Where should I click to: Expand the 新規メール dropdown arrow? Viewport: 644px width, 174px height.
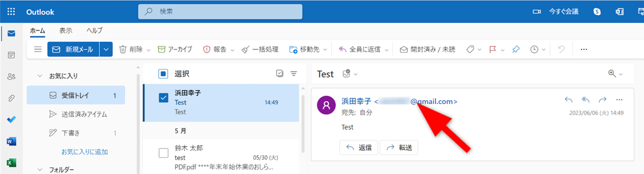coord(106,49)
